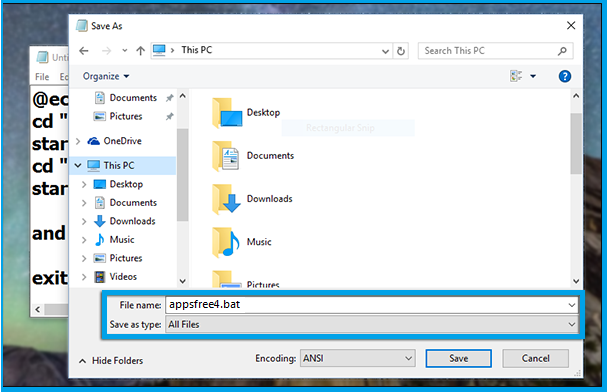This screenshot has width=607, height=392.
Task: Click the navigation pane scrollbar thumb
Action: [183, 175]
